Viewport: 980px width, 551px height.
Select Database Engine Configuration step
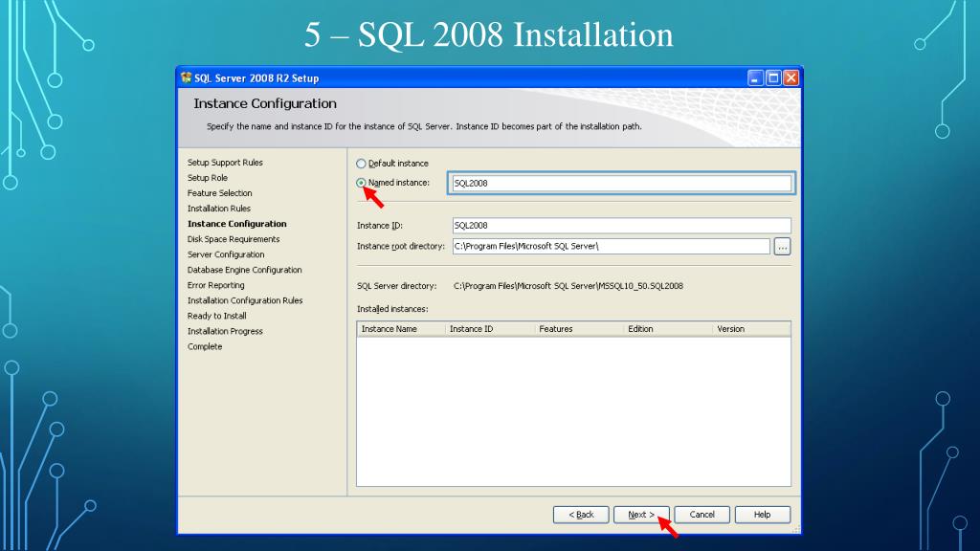pos(244,270)
